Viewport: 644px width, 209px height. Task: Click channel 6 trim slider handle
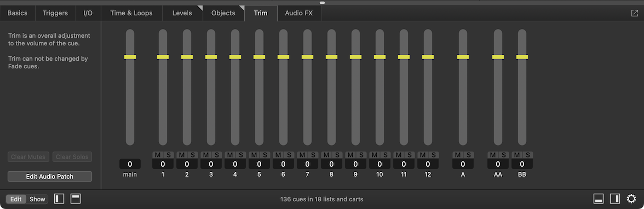pos(284,57)
